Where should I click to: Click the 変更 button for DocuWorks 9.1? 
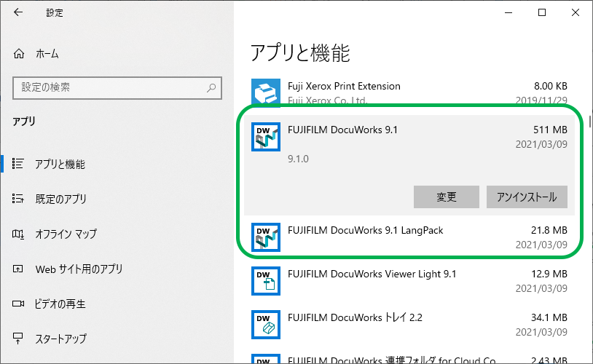[447, 197]
